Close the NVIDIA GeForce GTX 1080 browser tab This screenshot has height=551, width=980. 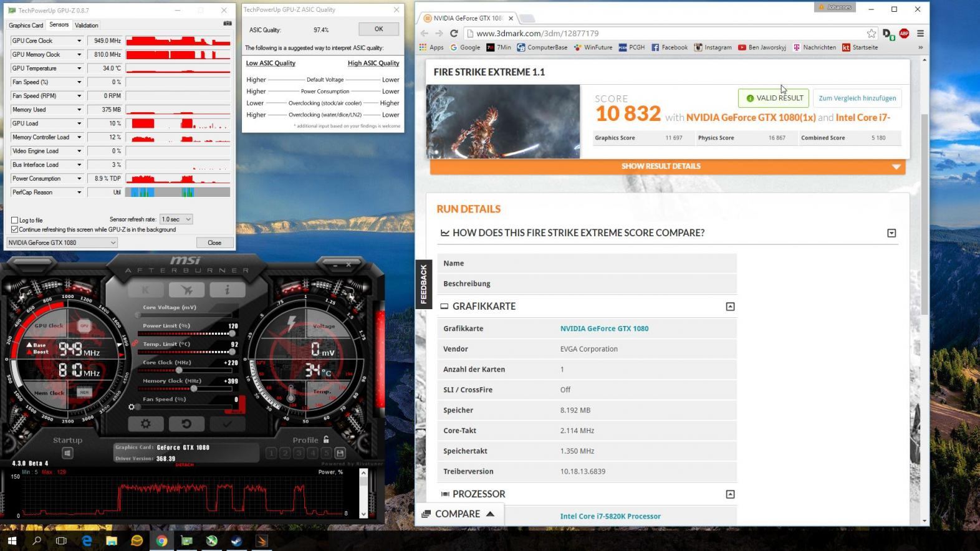[511, 18]
